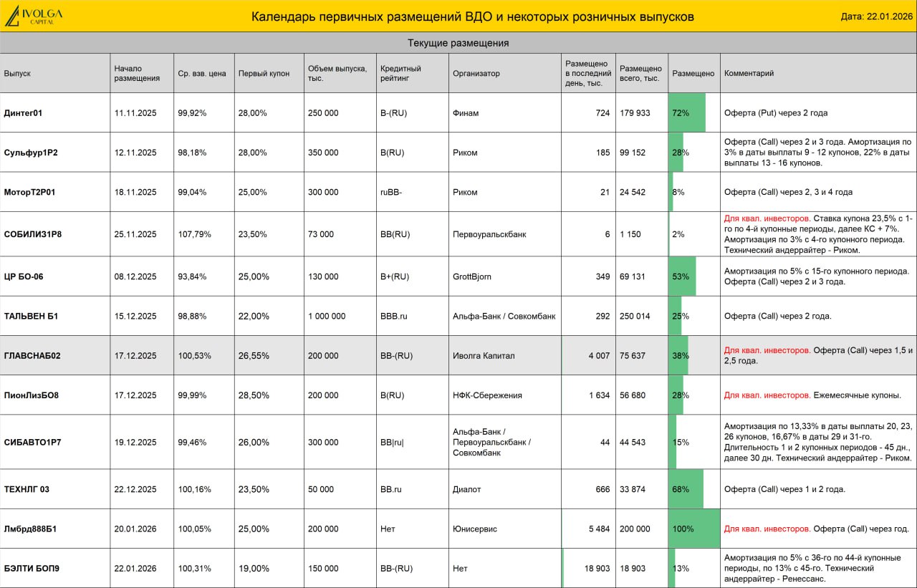Click the organizer "Первоуральскбанк" in СОБИЛИЗ1Р8 row
The height and width of the screenshot is (588, 917).
(x=489, y=234)
